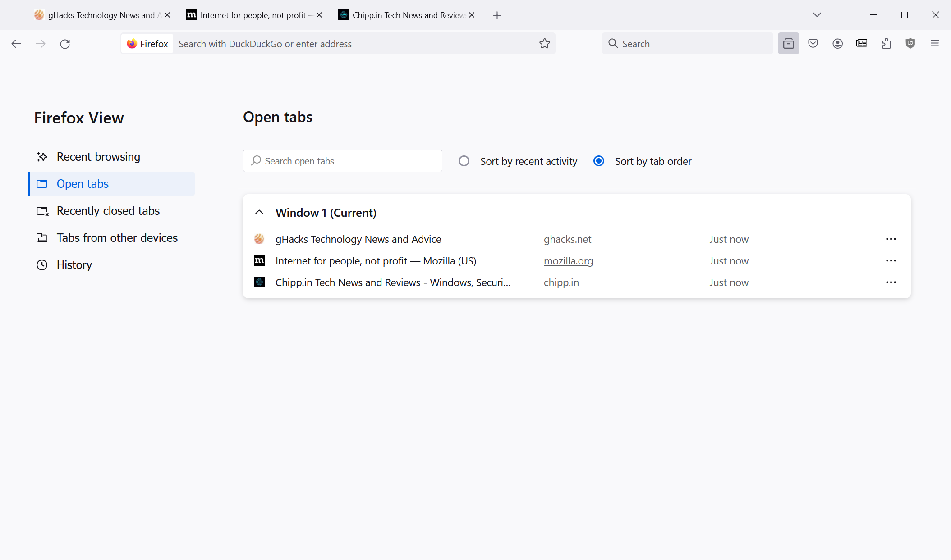Screen dimensions: 951x560
Task: Open more options for Chipp.in row
Action: pos(891,282)
